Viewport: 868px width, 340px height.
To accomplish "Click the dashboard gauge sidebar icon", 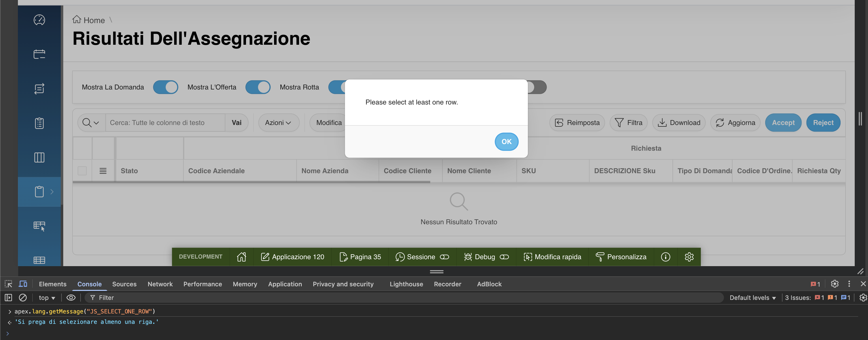I will tap(39, 20).
